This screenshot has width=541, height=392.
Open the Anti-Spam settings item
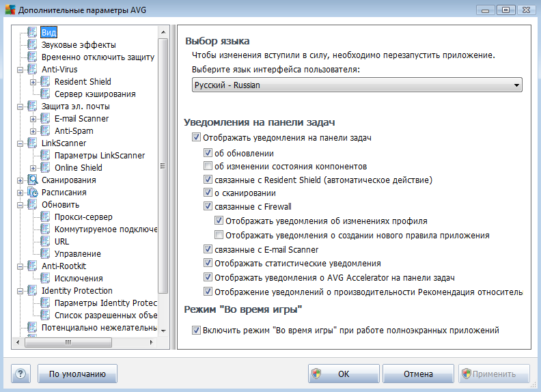[74, 131]
